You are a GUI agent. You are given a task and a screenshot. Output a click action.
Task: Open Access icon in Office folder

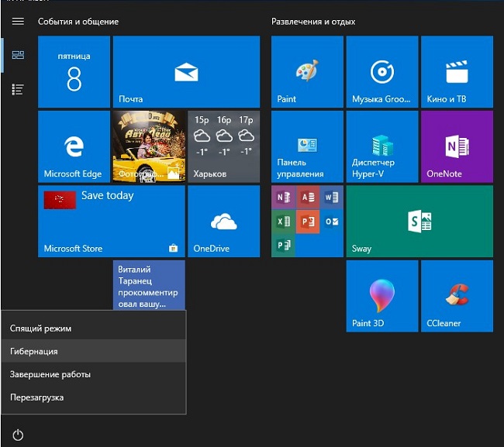(x=308, y=198)
